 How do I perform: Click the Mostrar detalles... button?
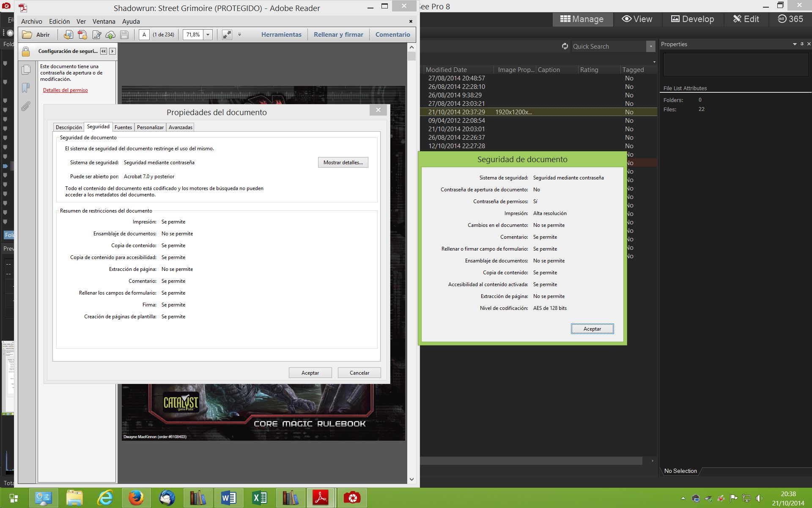[343, 163]
